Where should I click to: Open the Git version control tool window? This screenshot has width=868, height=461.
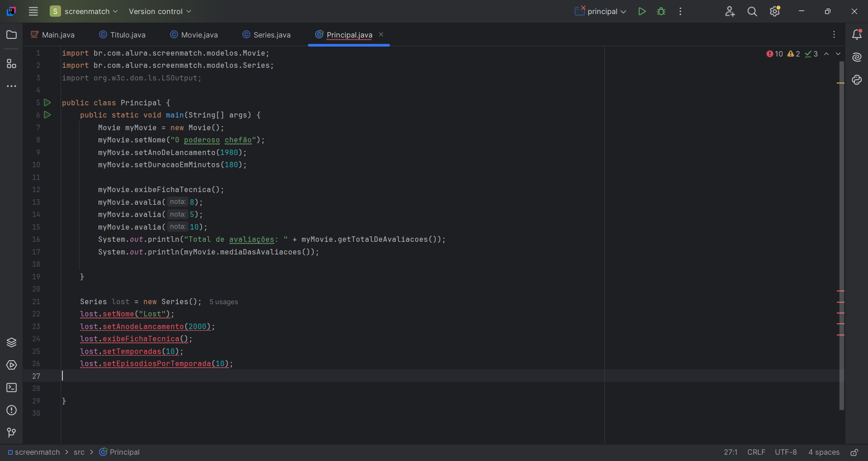12,433
